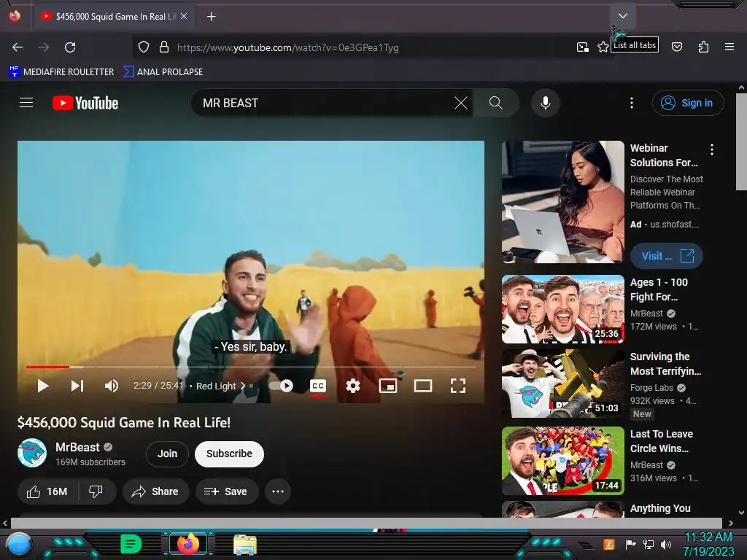Open the green notes app in taskbar
The height and width of the screenshot is (560, 747).
coord(131,544)
